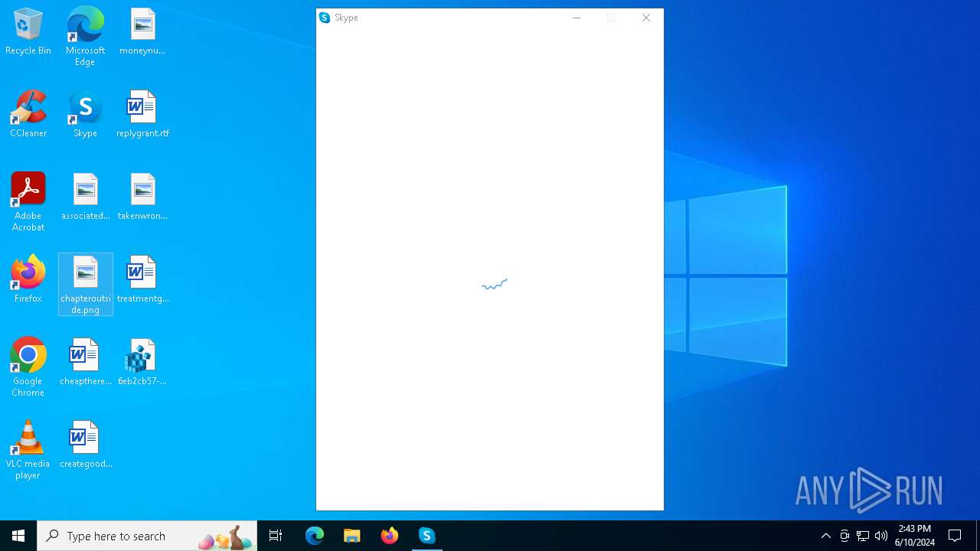Show hidden system tray icons
This screenshot has width=980, height=551.
point(825,536)
